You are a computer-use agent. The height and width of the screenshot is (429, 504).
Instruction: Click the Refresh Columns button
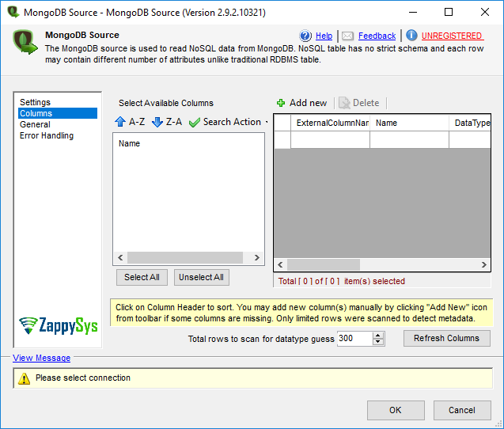[446, 338]
